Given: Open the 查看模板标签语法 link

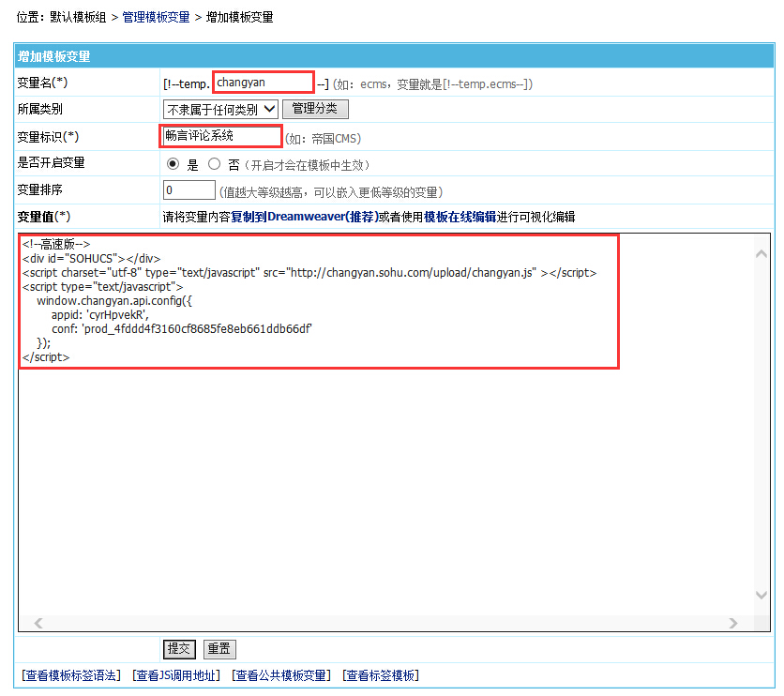Looking at the screenshot, I should pyautogui.click(x=71, y=676).
